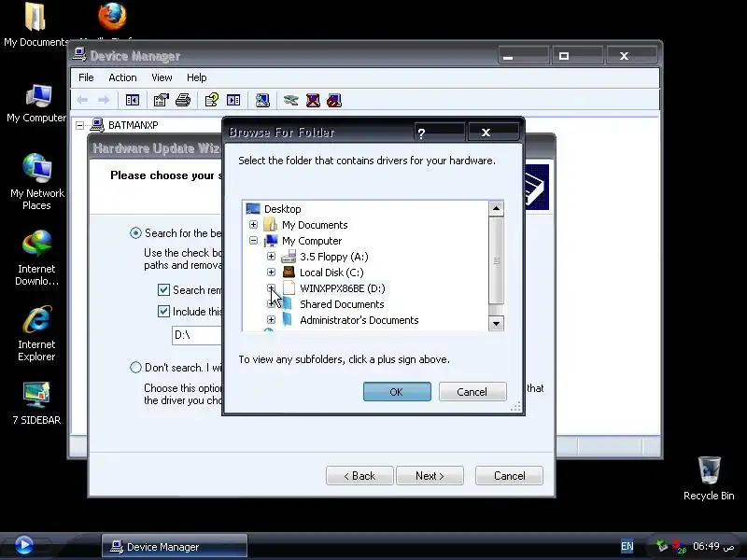Click Next in Hardware Update Wizard
The height and width of the screenshot is (560, 747).
pos(430,476)
